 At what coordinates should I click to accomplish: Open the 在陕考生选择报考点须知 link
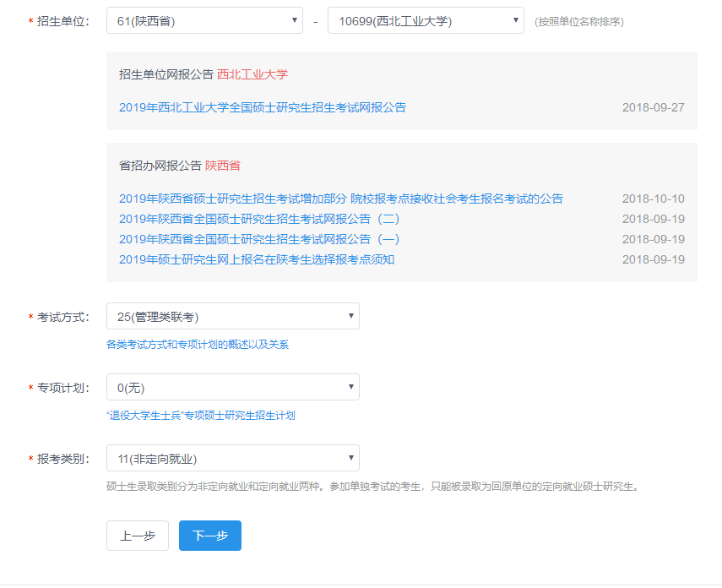[x=256, y=259]
